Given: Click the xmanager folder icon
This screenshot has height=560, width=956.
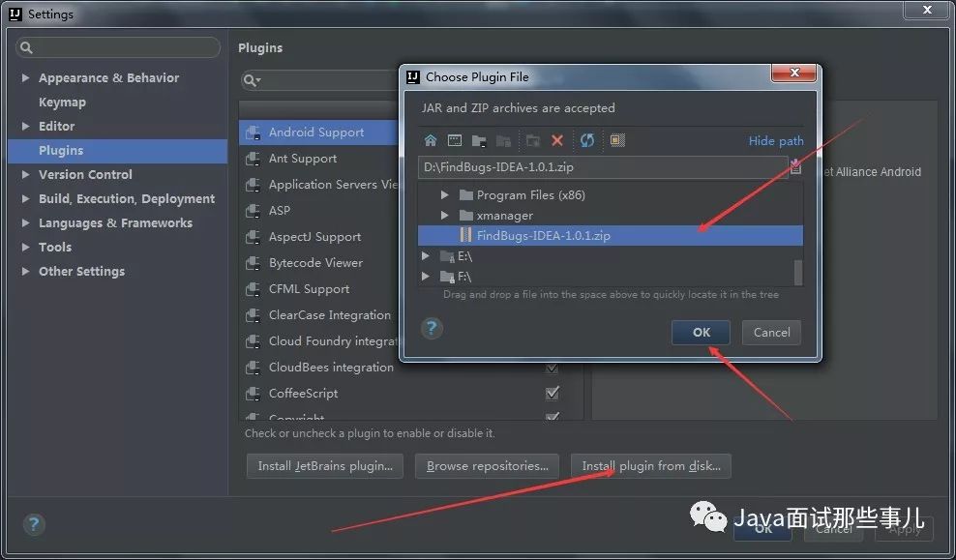Looking at the screenshot, I should (x=465, y=215).
